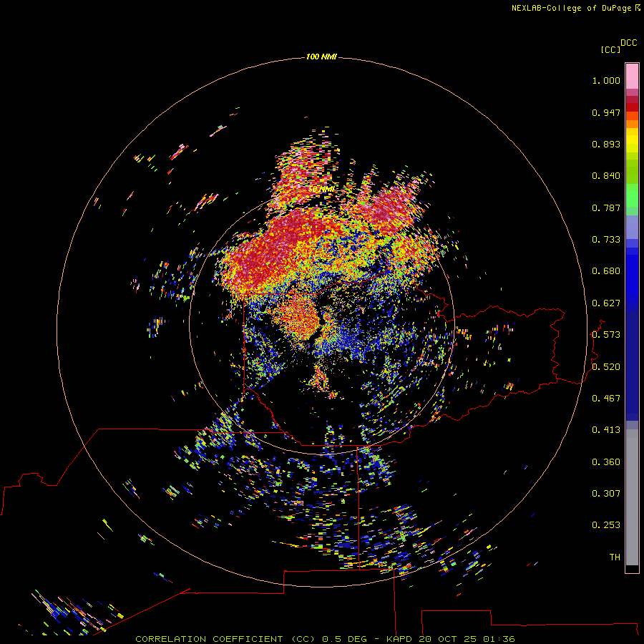
Task: Click the Correlation Coefficient caption at bottom
Action: pos(325,639)
